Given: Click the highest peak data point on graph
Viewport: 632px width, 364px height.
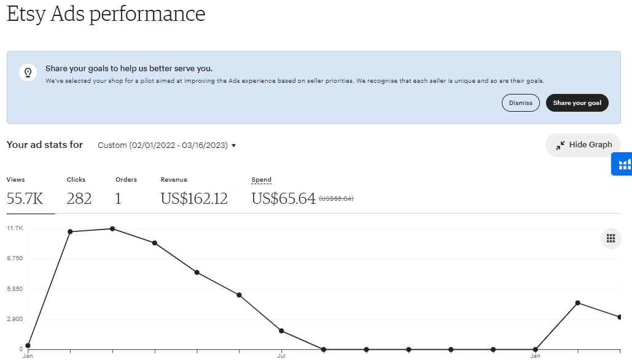Looking at the screenshot, I should [112, 229].
